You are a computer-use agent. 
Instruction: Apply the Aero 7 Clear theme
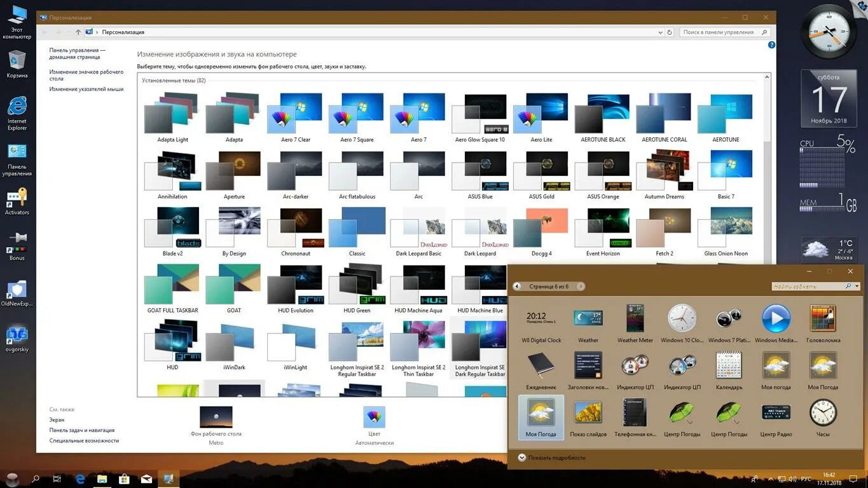tap(296, 117)
